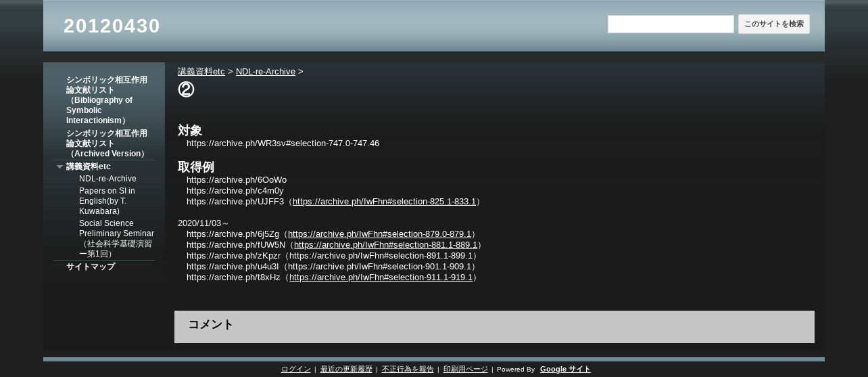Screen dimensions: 868x377
Task: Click text https://archive.ph/6j5Zg
Action: point(233,234)
